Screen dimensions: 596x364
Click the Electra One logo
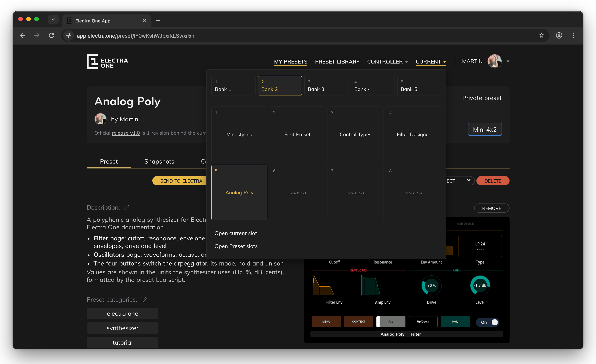107,61
